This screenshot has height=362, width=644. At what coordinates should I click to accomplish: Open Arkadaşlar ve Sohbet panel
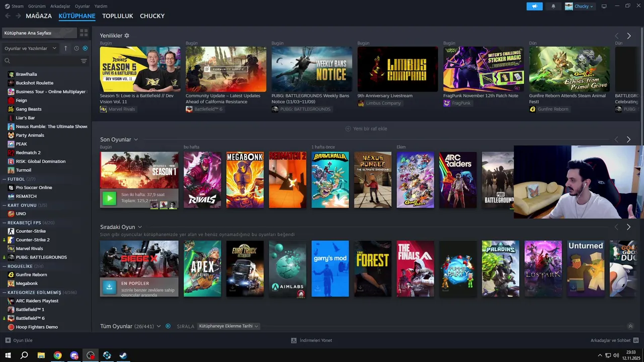coord(614,340)
